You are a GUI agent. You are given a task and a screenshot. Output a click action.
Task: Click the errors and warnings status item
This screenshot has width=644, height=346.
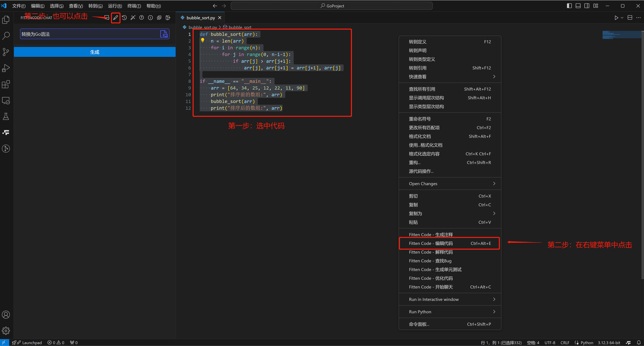(56, 343)
